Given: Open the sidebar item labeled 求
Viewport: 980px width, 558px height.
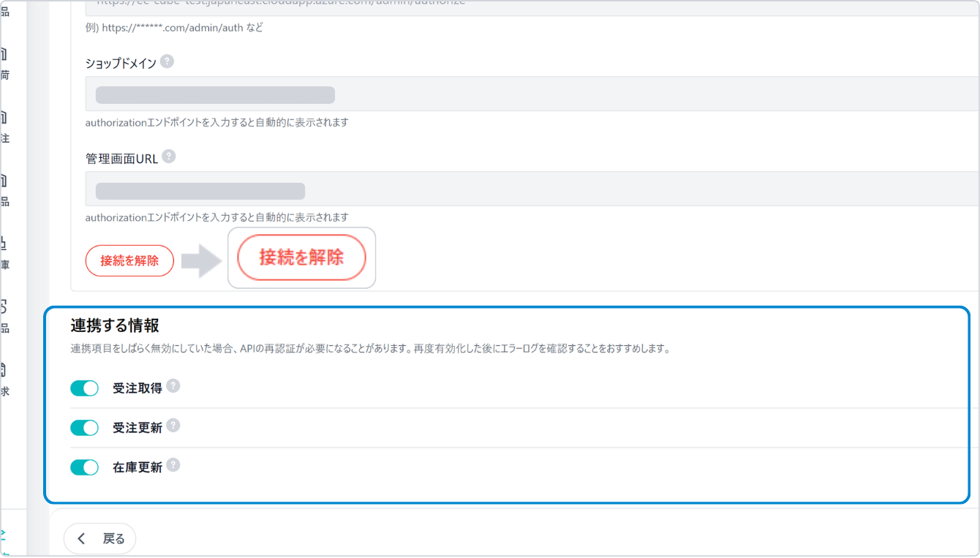Looking at the screenshot, I should point(4,380).
